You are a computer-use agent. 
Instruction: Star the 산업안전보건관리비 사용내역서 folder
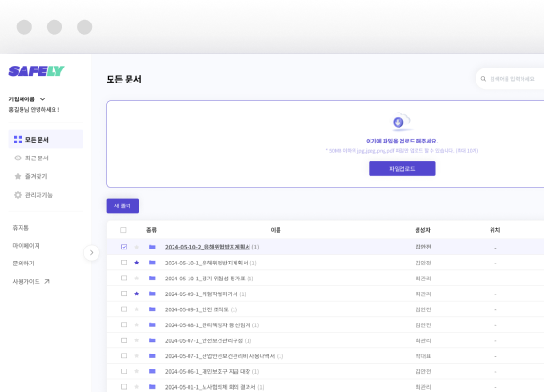coord(137,356)
